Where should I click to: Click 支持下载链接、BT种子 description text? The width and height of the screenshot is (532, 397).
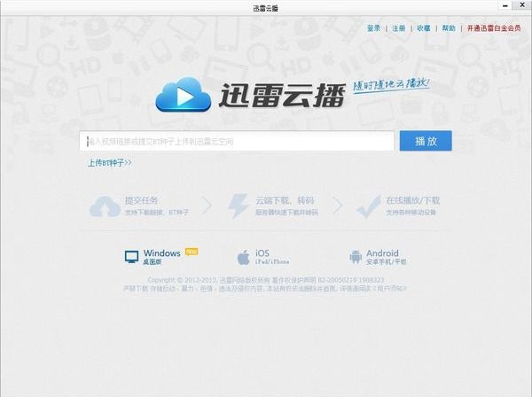[x=157, y=213]
